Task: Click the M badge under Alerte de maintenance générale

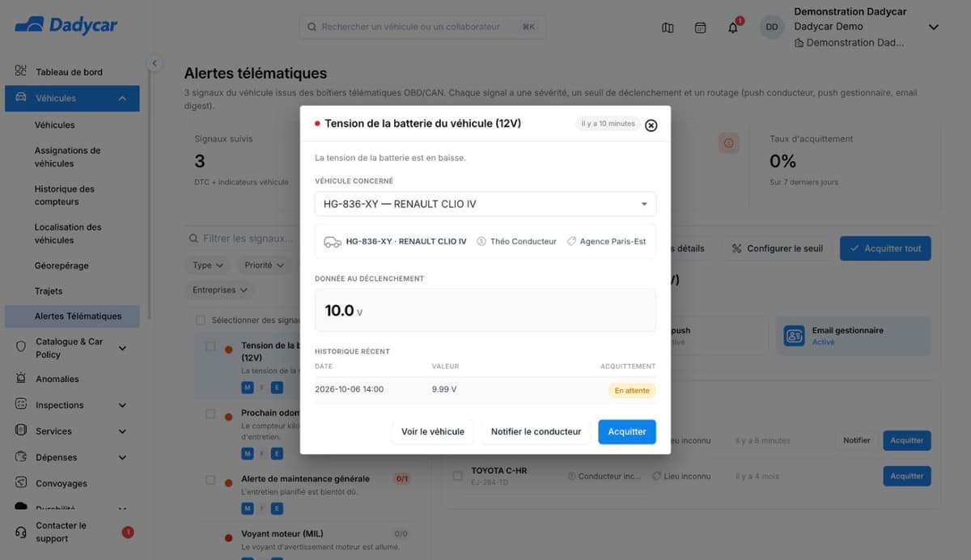Action: click(248, 508)
